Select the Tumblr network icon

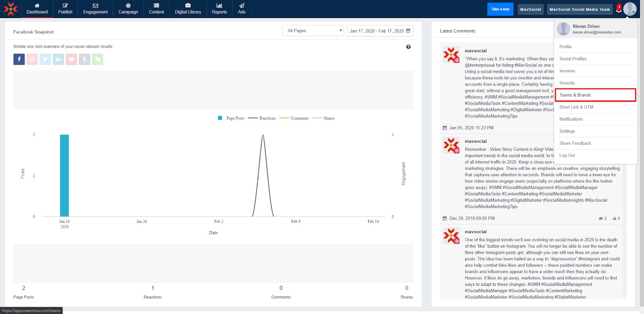point(85,59)
